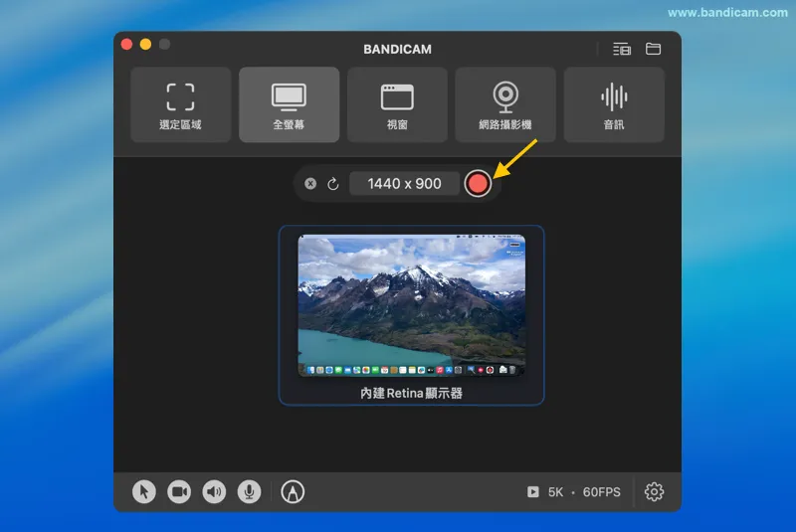The image size is (796, 532).
Task: Select the 網路攝影機 webcam mode
Action: tap(505, 104)
